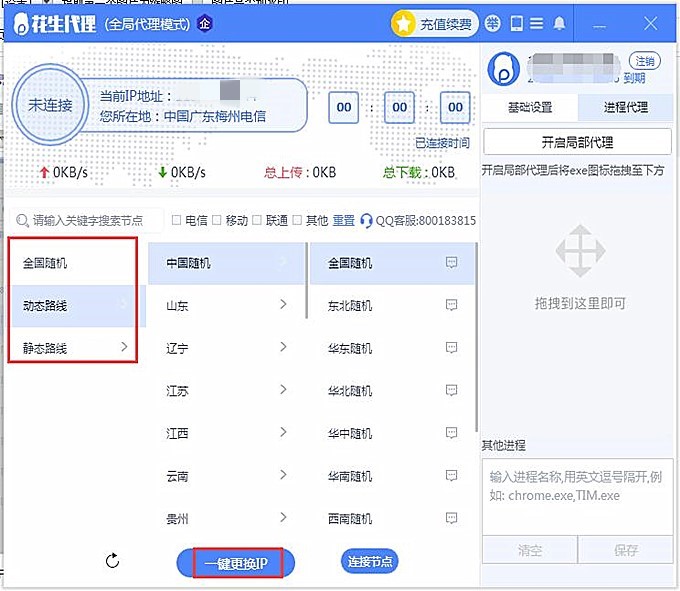
Task: Click comment icon beside 华北随机
Action: coord(451,390)
